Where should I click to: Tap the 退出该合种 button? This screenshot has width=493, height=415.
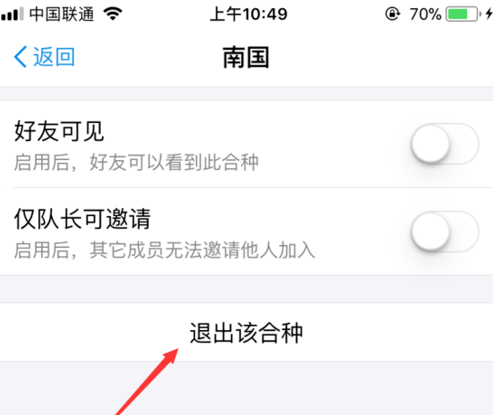246,332
